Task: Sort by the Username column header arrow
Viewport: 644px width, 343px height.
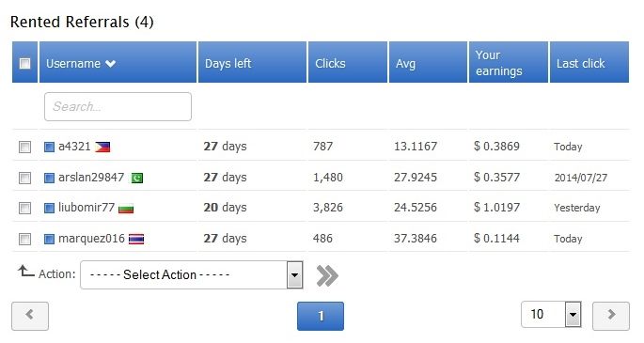Action: [x=110, y=64]
